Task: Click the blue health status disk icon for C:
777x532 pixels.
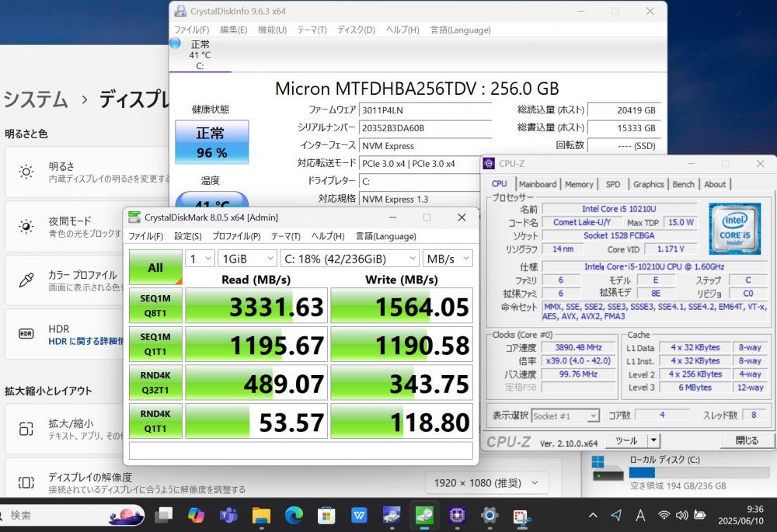Action: [175, 43]
